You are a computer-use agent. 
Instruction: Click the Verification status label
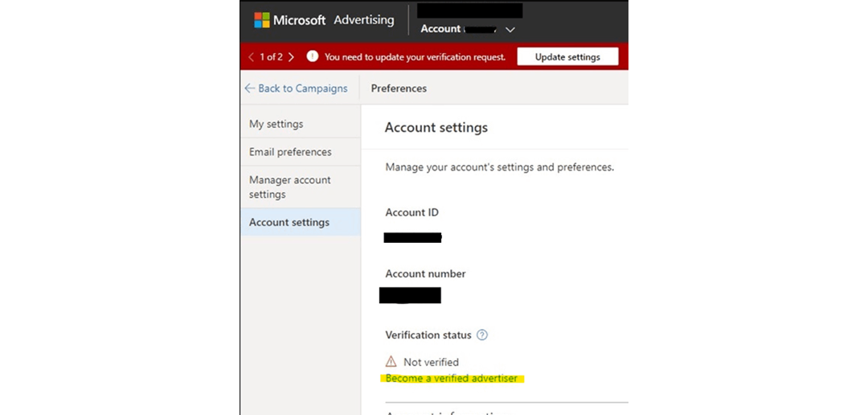(x=428, y=335)
